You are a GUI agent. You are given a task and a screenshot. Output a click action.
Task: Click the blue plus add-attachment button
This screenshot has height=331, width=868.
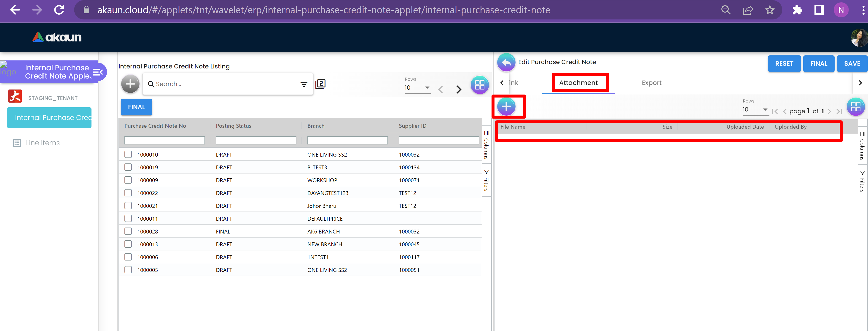point(506,107)
